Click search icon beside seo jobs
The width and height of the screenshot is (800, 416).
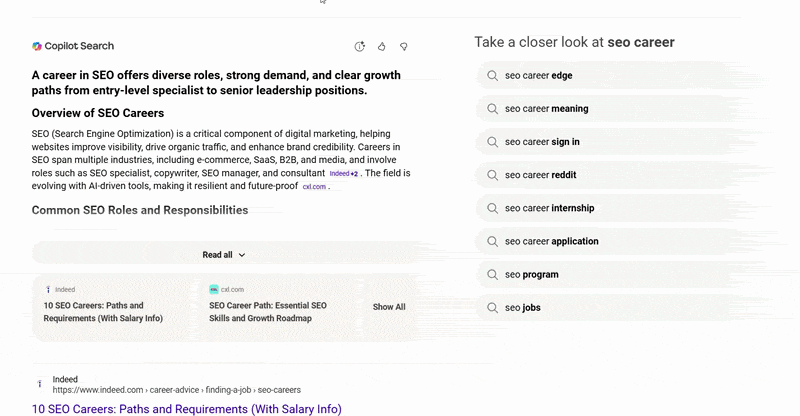(492, 308)
